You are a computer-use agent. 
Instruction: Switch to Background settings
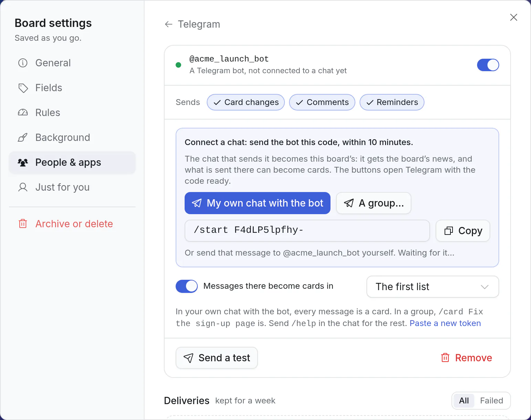[72, 137]
